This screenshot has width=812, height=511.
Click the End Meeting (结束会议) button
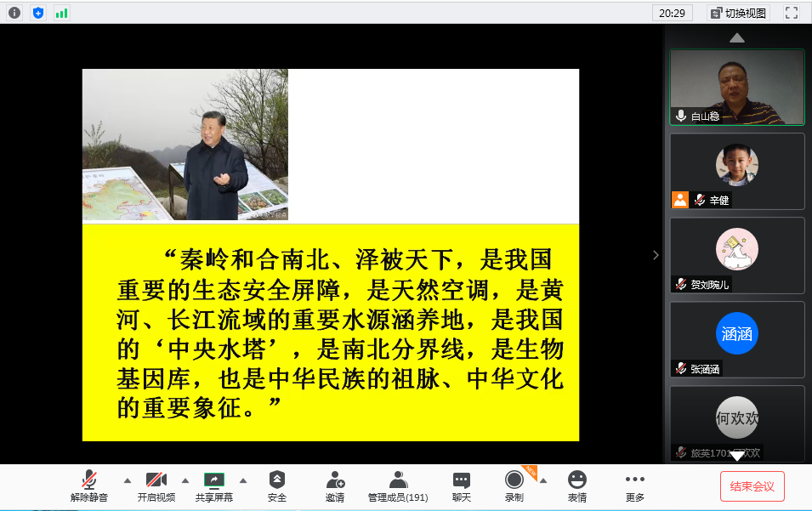pyautogui.click(x=752, y=486)
